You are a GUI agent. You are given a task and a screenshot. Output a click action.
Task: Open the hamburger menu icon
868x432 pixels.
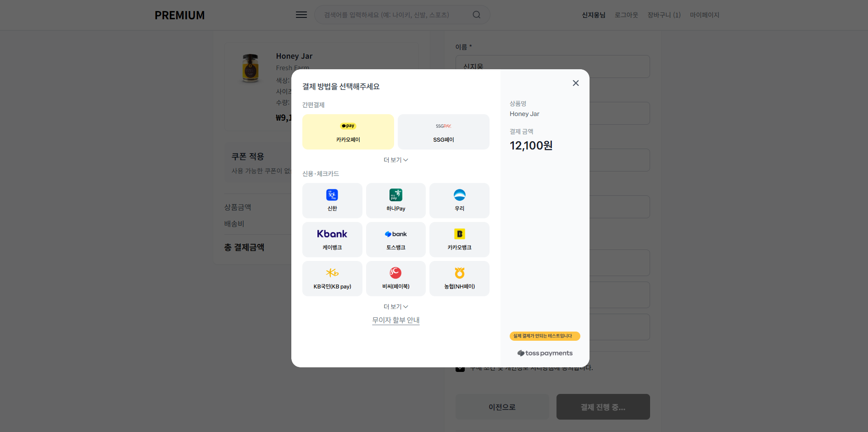tap(301, 15)
